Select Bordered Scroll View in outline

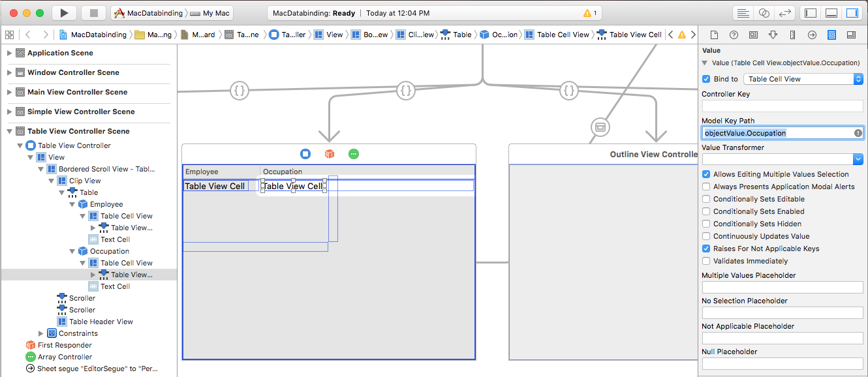pyautogui.click(x=101, y=169)
